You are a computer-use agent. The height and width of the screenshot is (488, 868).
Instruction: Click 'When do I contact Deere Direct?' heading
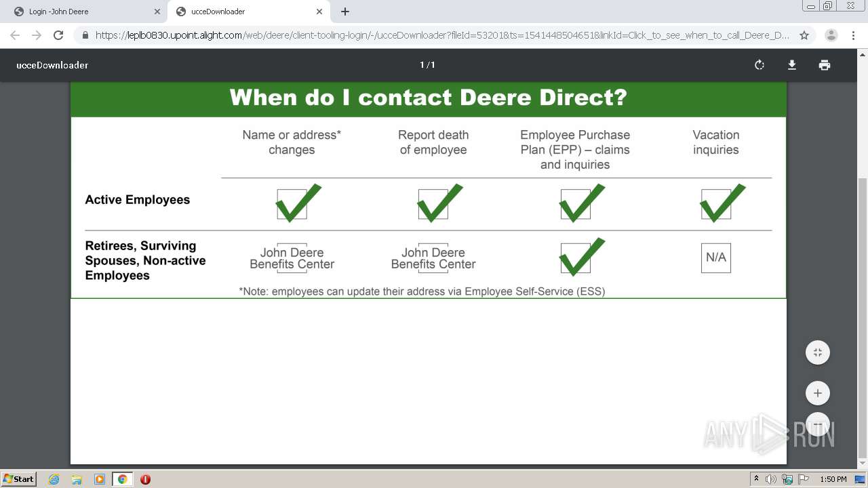[428, 98]
